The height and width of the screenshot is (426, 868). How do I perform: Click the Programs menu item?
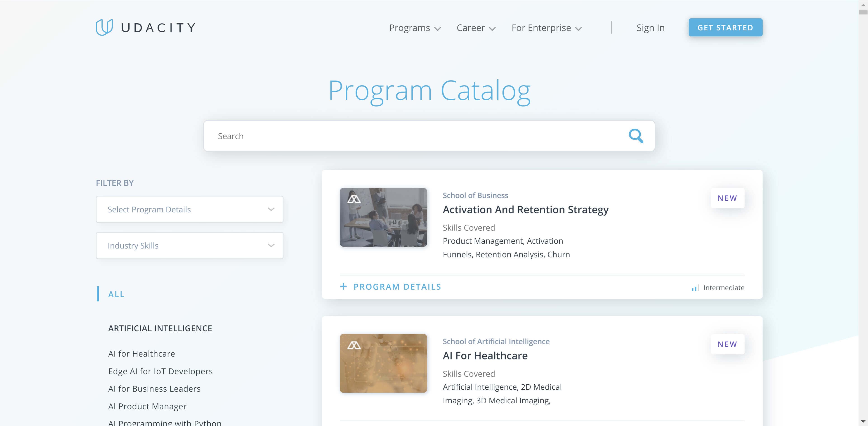tap(415, 27)
